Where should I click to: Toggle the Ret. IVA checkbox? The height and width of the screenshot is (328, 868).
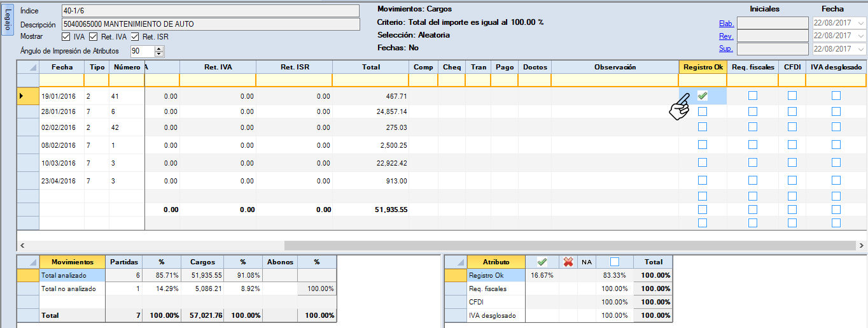[x=94, y=37]
